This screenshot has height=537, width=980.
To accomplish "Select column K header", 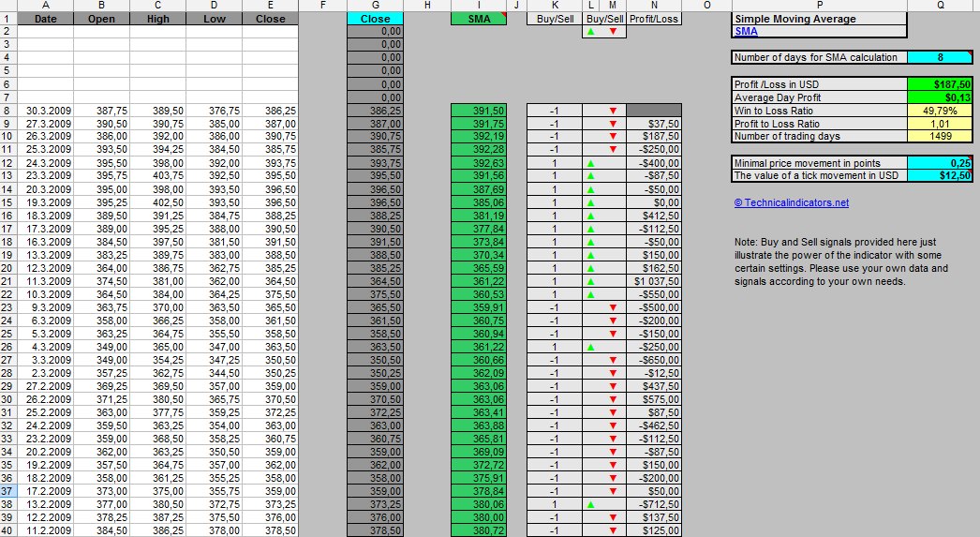I will tap(555, 5).
